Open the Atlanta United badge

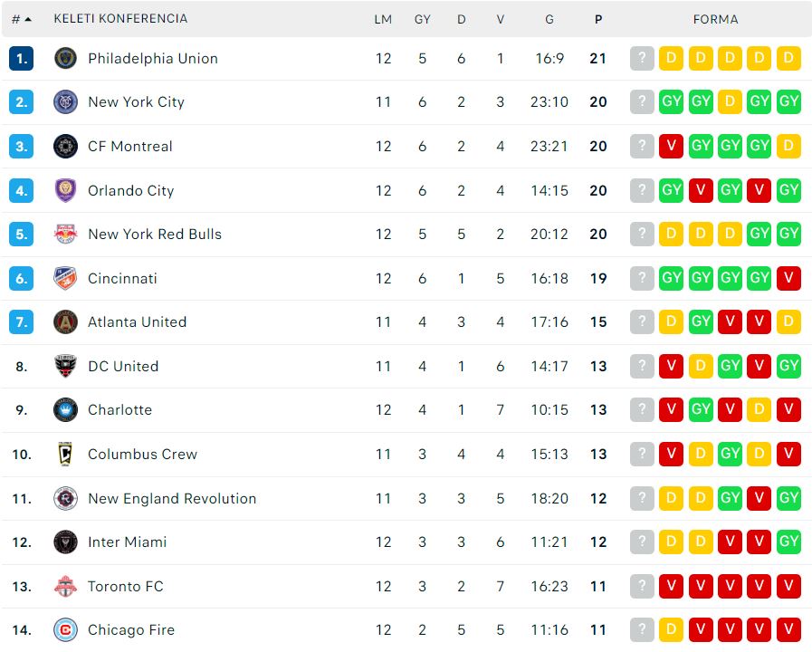click(66, 322)
